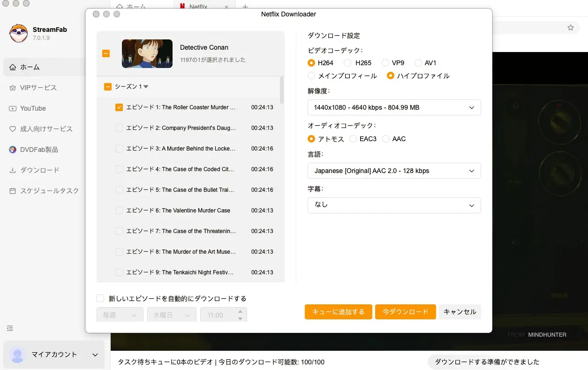The width and height of the screenshot is (588, 370).
Task: Click the Detective Conan thumbnail image
Action: tap(147, 53)
